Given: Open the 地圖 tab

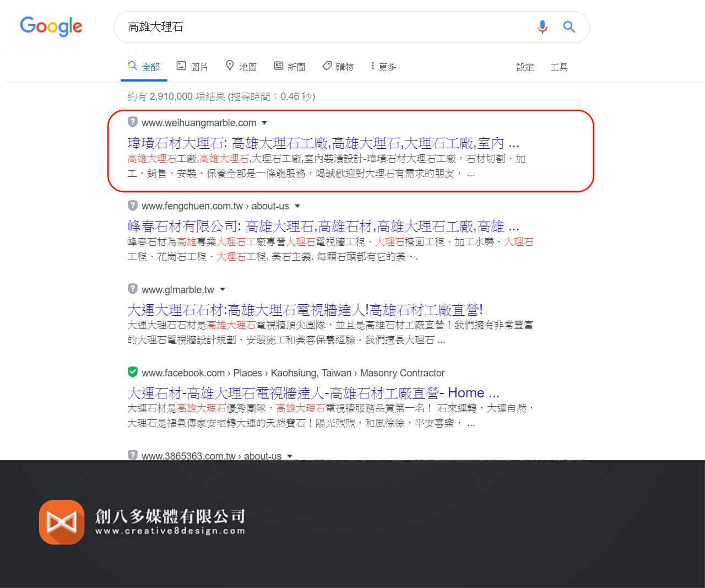Looking at the screenshot, I should (x=241, y=67).
